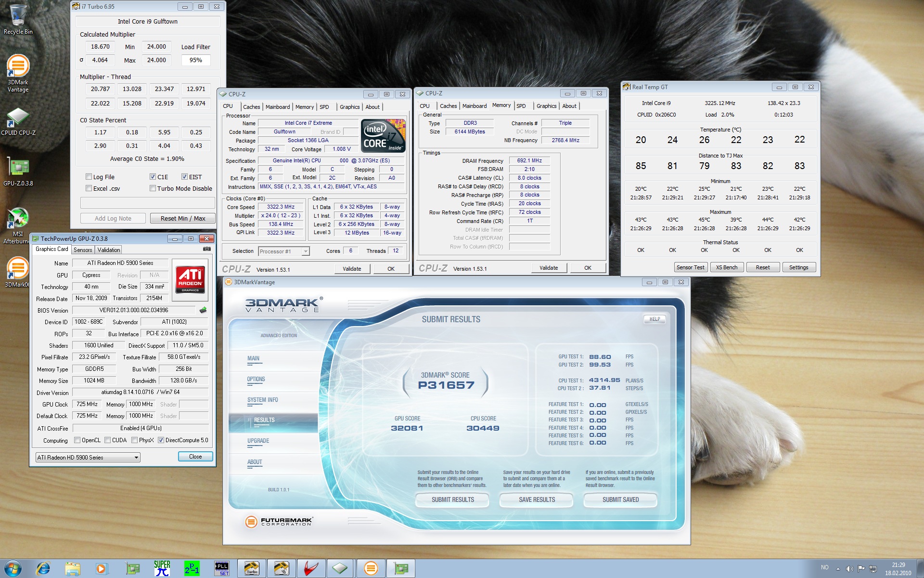The image size is (924, 578).
Task: Show hidden tray icons arrow
Action: pyautogui.click(x=838, y=569)
